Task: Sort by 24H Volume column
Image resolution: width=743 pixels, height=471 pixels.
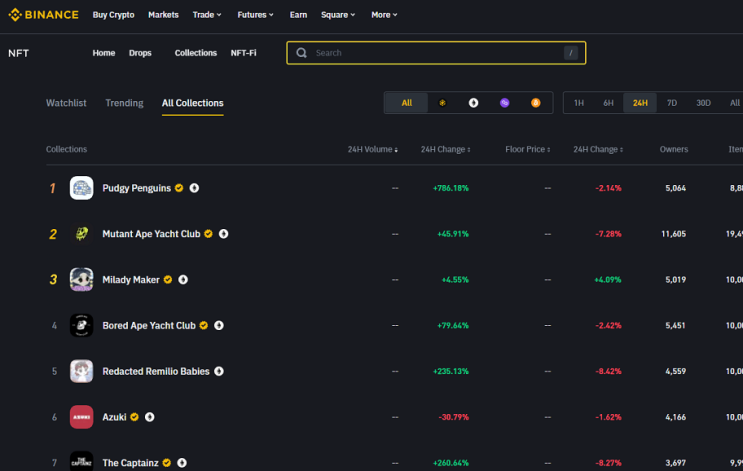Action: 373,149
